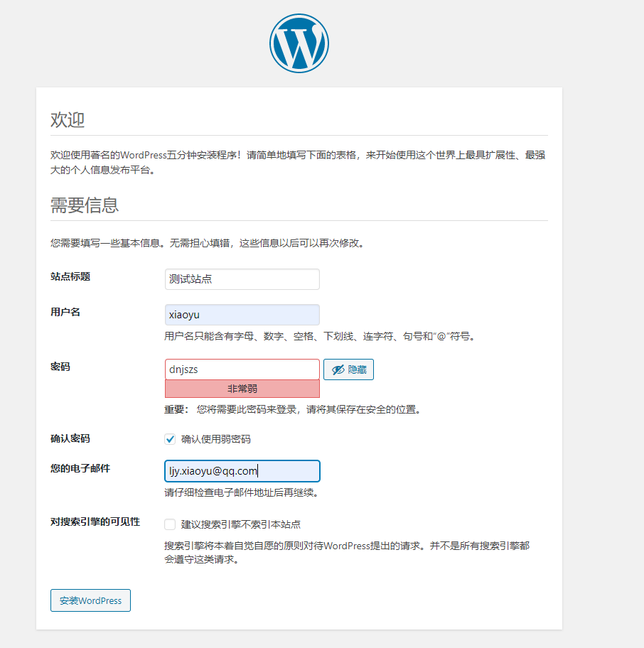Click the 安装WordPress button
This screenshot has height=648, width=644.
pyautogui.click(x=90, y=600)
